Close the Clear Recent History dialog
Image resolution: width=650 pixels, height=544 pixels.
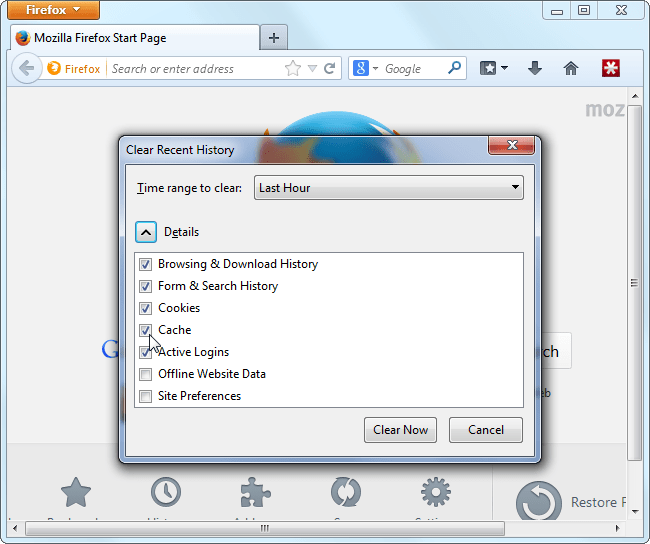(512, 145)
